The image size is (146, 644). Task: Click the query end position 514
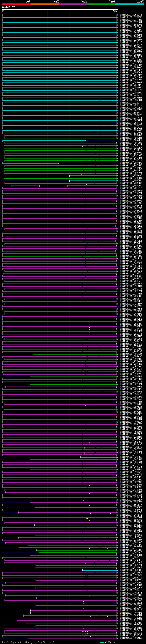pyautogui.click(x=115, y=11)
